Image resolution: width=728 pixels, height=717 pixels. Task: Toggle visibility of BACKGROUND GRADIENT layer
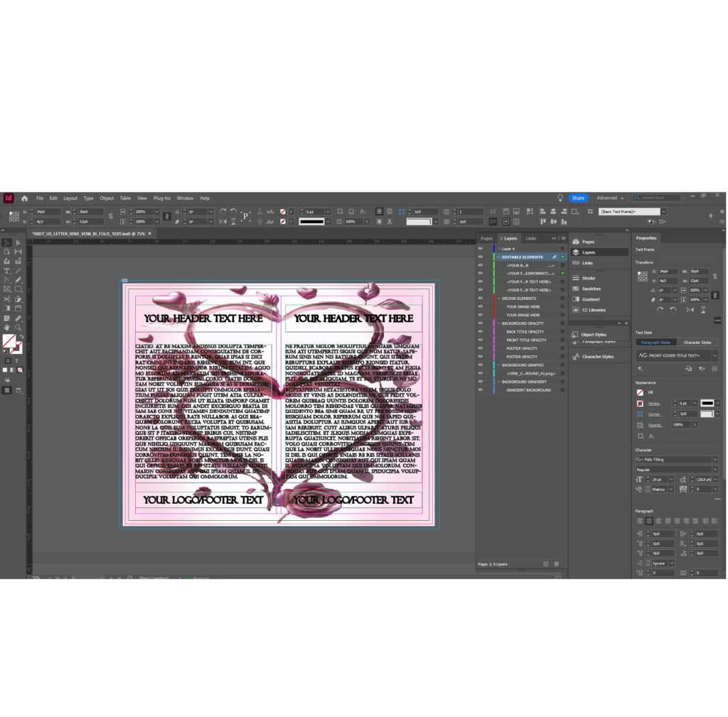pyautogui.click(x=480, y=382)
